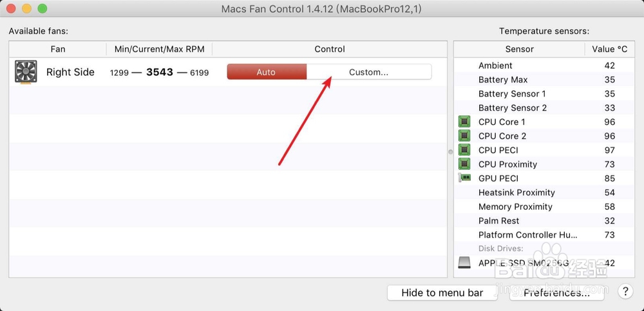This screenshot has width=644, height=311.
Task: Click the Apple SSD drive icon
Action: tap(464, 263)
